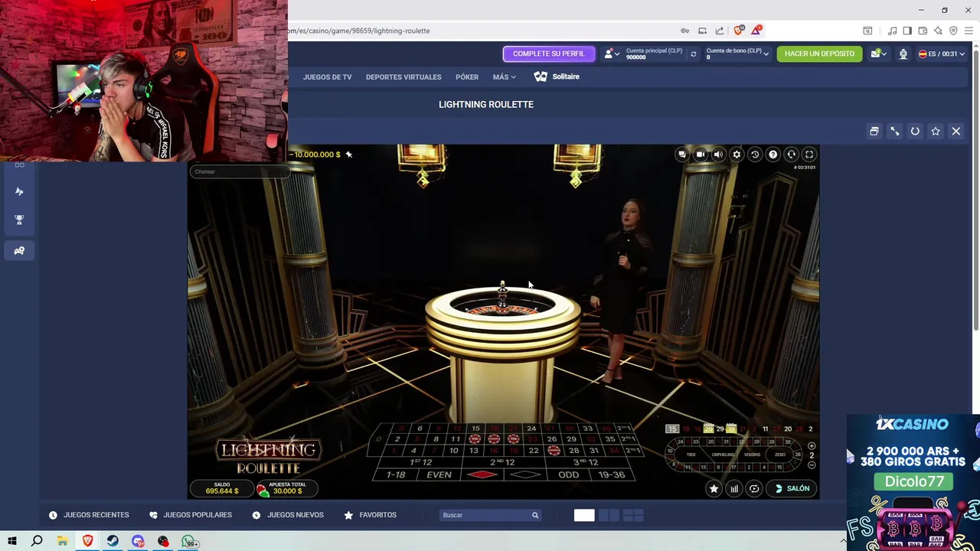
Task: Place bet on EVEN
Action: point(439,474)
